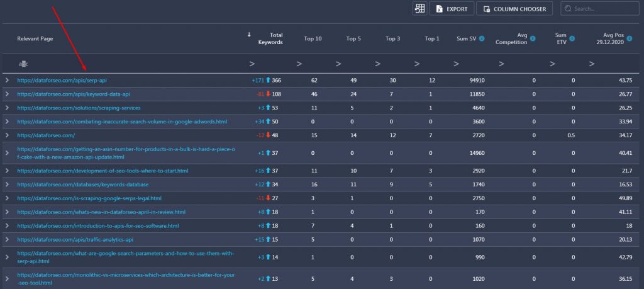
Task: Open the Top 1 filter operator
Action: pos(418,64)
